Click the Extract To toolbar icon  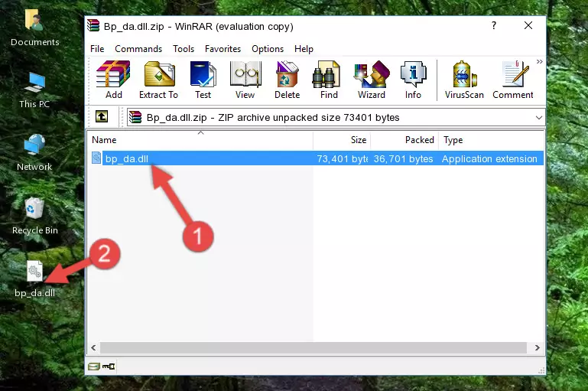pos(158,80)
